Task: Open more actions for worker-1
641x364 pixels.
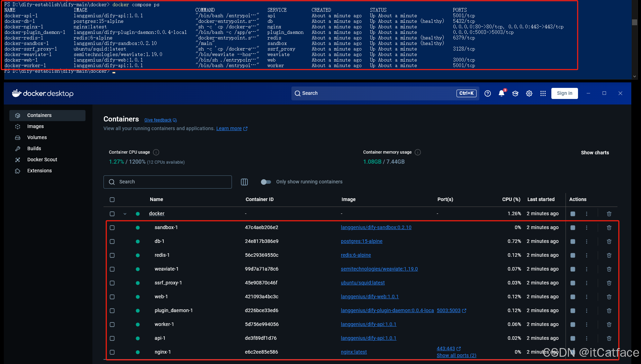Action: (x=587, y=325)
